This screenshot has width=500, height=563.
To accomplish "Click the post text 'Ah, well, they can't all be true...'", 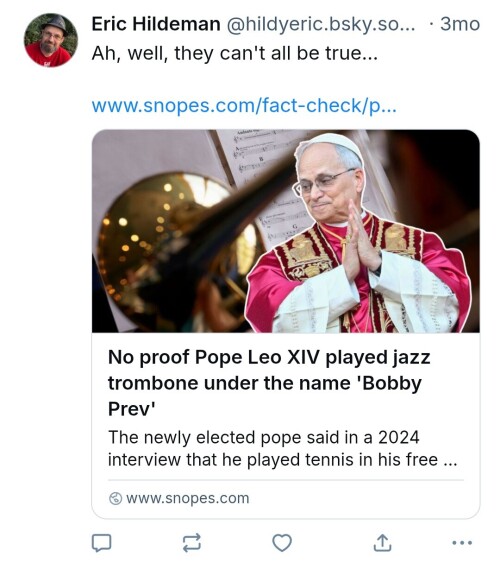I will point(235,54).
